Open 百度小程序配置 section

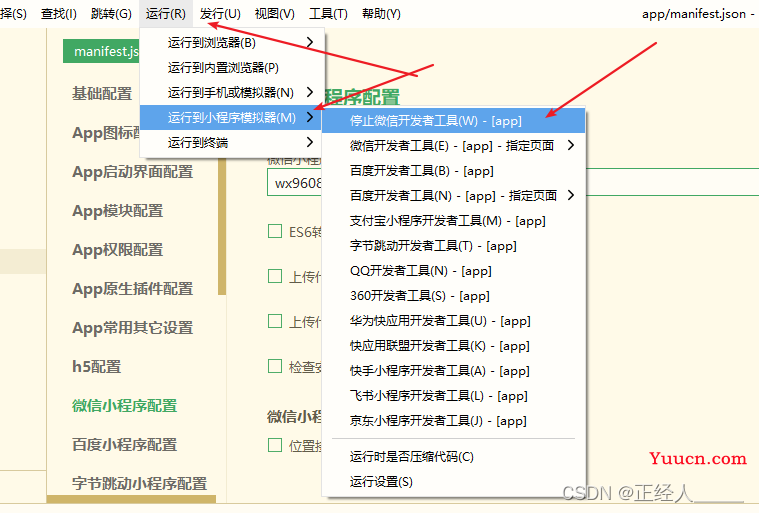[125, 445]
